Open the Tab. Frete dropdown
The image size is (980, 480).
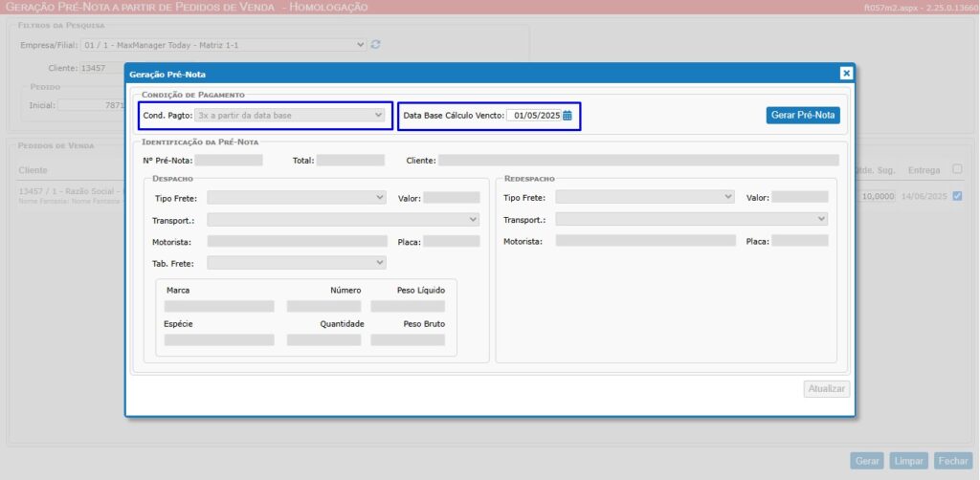[x=297, y=263]
